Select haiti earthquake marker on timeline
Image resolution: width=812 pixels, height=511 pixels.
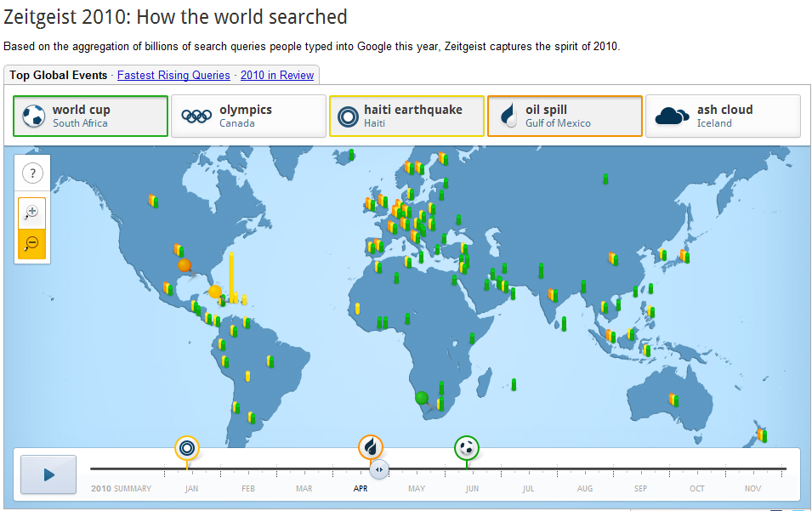point(187,448)
